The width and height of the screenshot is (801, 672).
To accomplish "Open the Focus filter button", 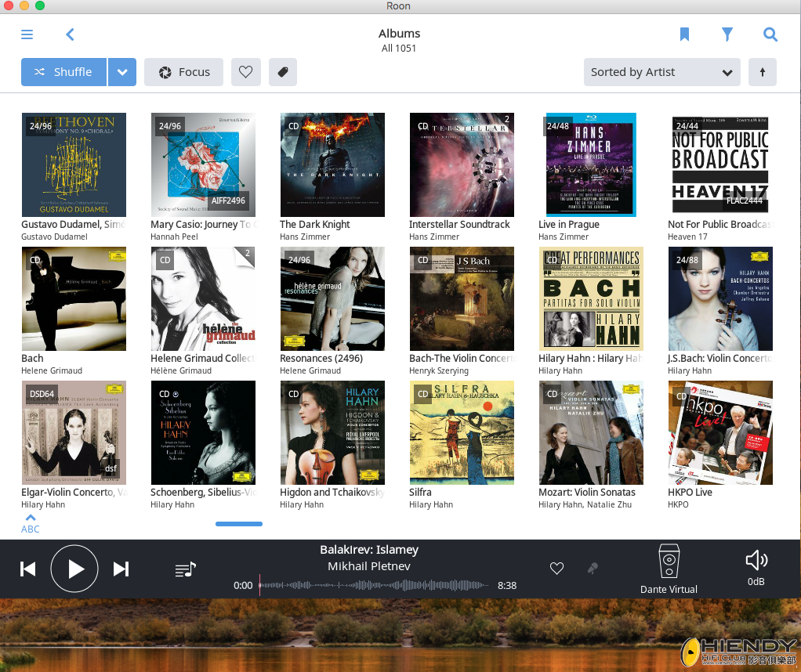I will pyautogui.click(x=183, y=72).
